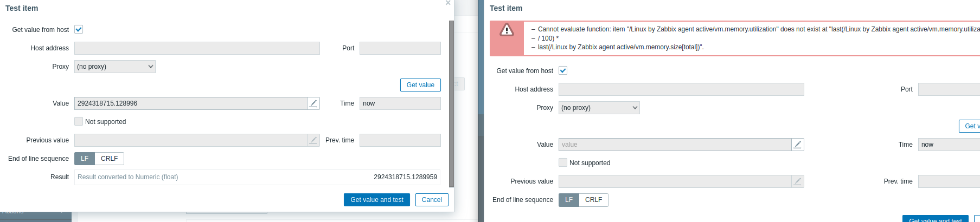The width and height of the screenshot is (980, 222).
Task: Toggle Get value from host in error dialog
Action: coord(563,71)
